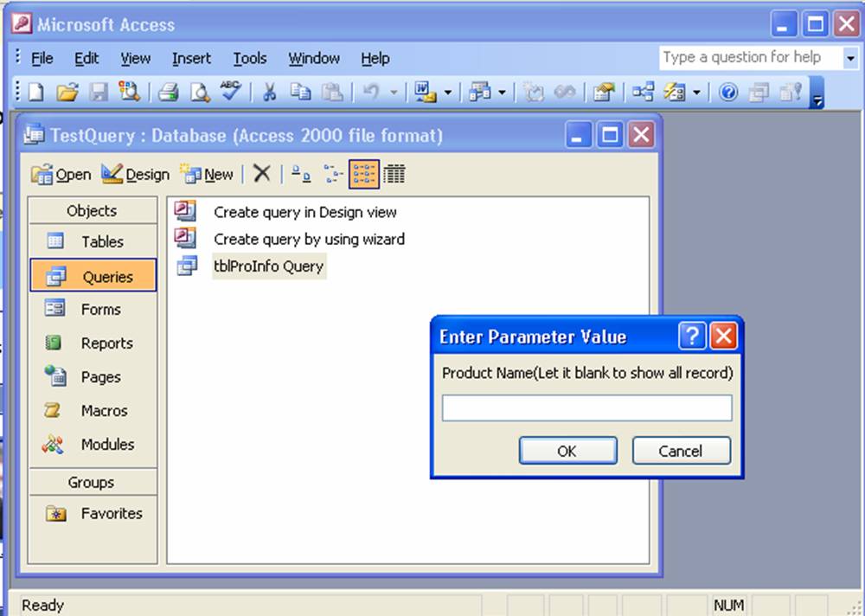Select Reports in the Objects list
This screenshot has height=616, width=865.
(93, 343)
